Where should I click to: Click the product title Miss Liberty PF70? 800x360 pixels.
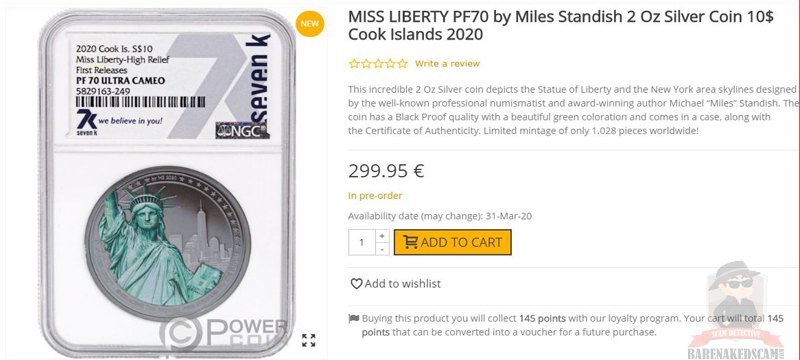[x=561, y=25]
